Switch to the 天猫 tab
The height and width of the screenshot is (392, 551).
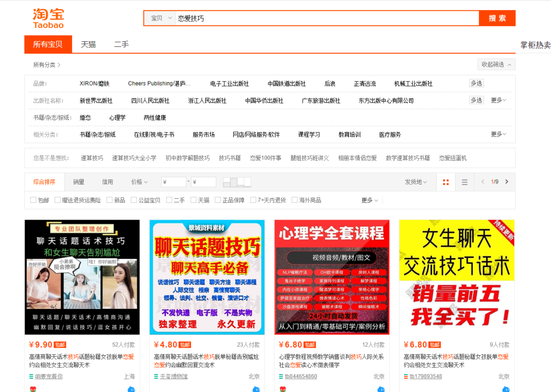pyautogui.click(x=88, y=44)
